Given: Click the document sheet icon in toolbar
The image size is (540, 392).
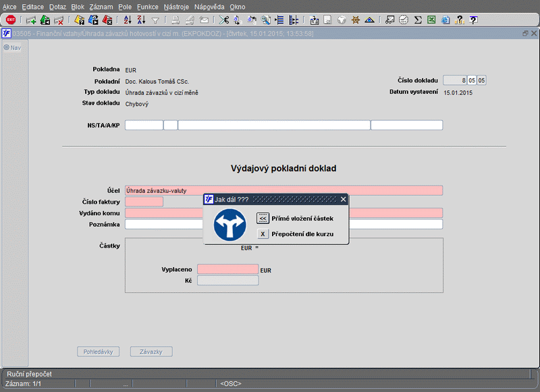Looking at the screenshot, I should [x=327, y=20].
